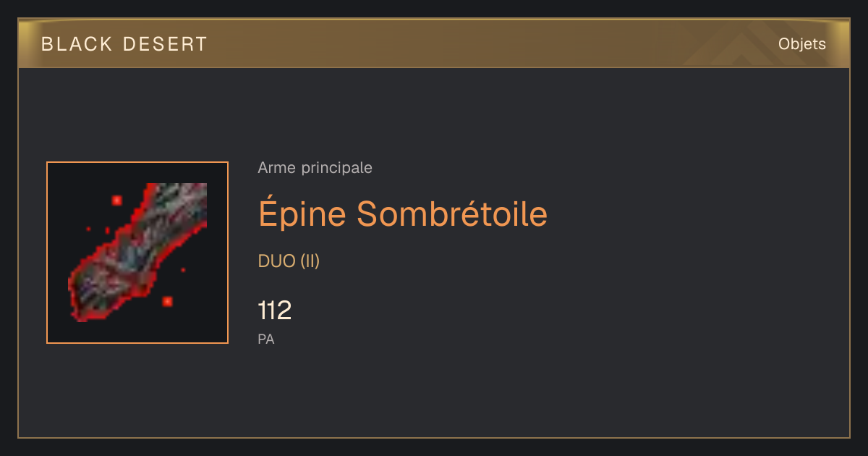Select the PA stat label
Image resolution: width=868 pixels, height=456 pixels.
[266, 339]
